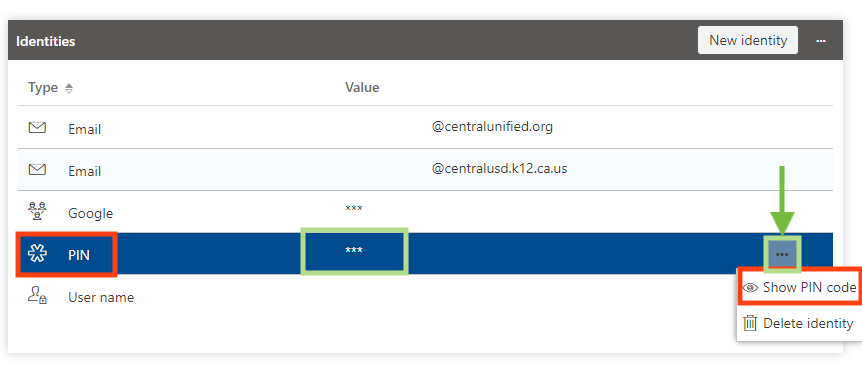Choose Show PIN code from menu
The height and width of the screenshot is (374, 862).
(799, 287)
